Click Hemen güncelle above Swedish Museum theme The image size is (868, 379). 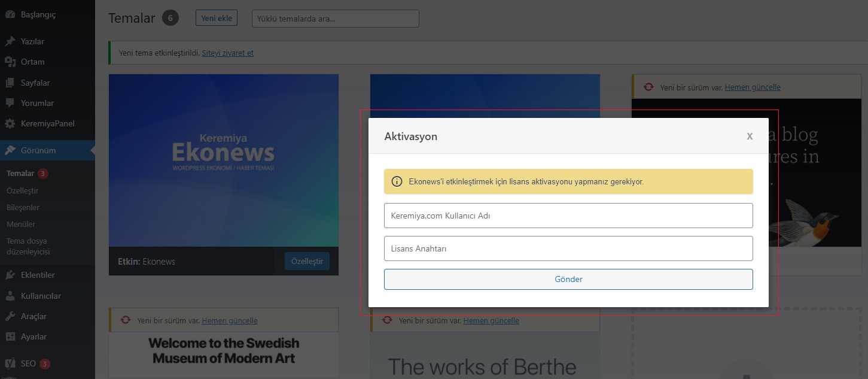[x=230, y=320]
